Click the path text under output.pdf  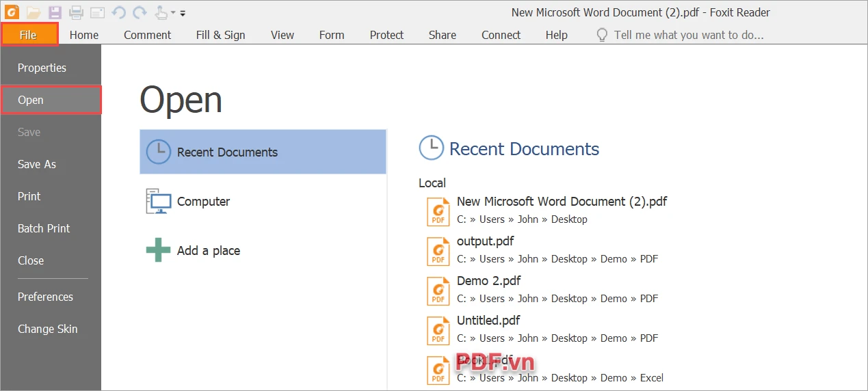[x=557, y=259]
